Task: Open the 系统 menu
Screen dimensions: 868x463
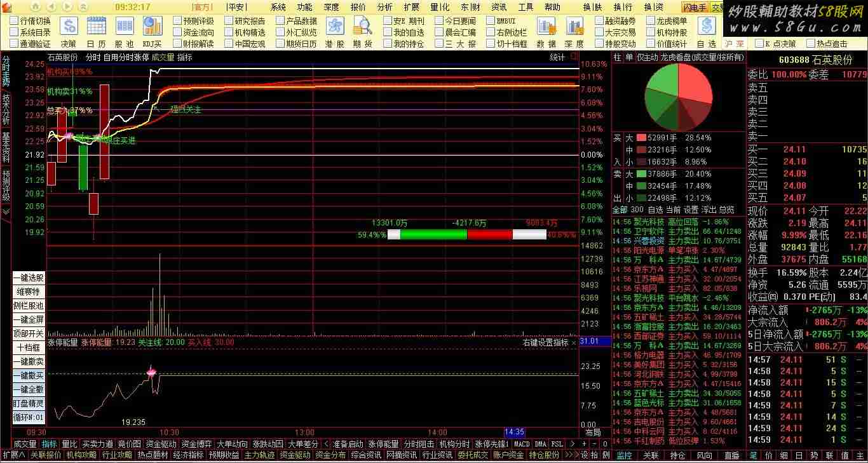Action: [x=278, y=7]
